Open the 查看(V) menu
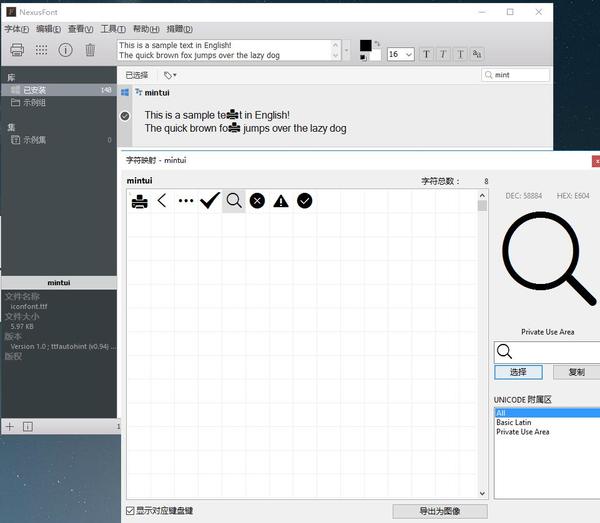Image resolution: width=600 pixels, height=523 pixels. pyautogui.click(x=80, y=29)
